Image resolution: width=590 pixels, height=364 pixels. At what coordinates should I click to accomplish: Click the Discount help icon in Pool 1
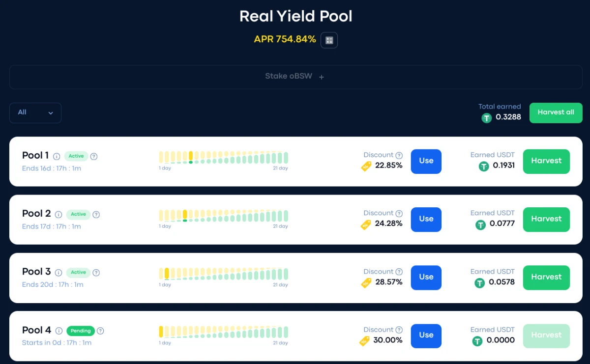[399, 155]
